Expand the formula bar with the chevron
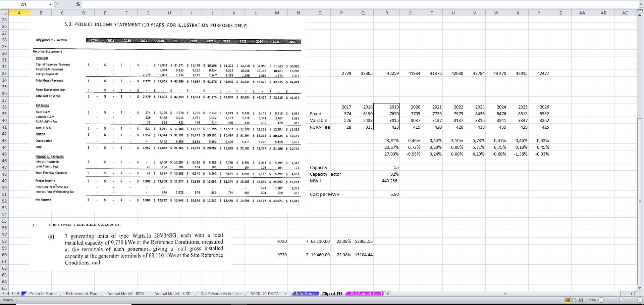Screen dimensions: 644x305 pyautogui.click(x=641, y=4)
